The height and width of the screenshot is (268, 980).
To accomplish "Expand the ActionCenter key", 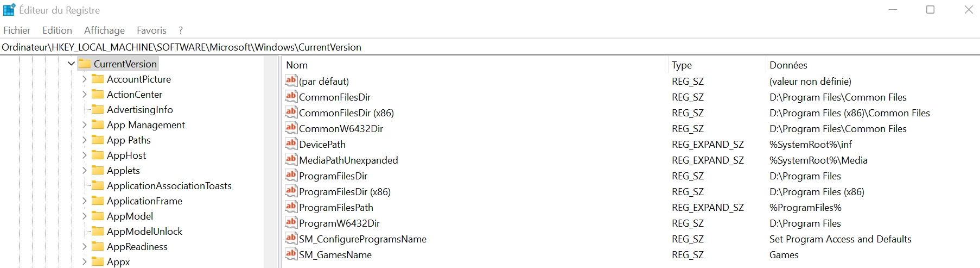I will coord(84,94).
